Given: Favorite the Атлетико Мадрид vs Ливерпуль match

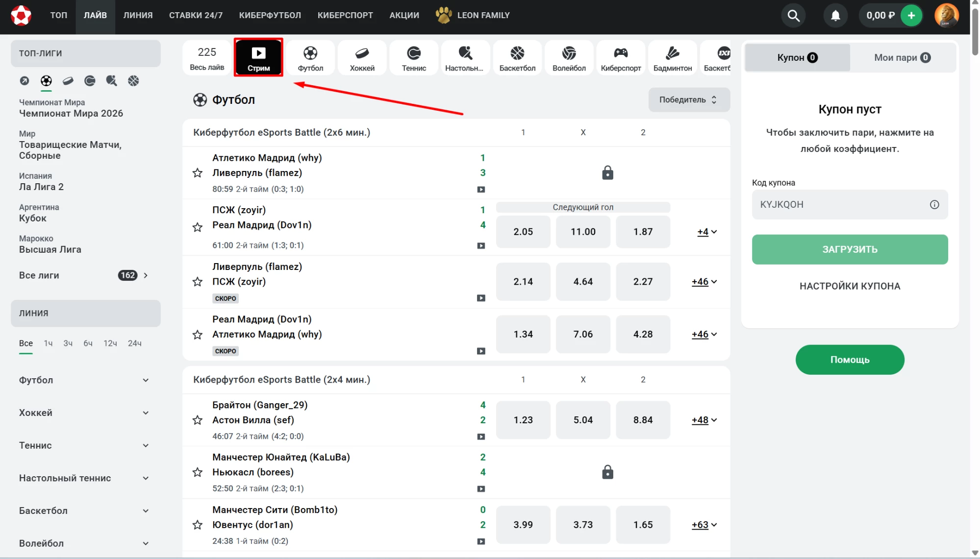Looking at the screenshot, I should coord(198,173).
